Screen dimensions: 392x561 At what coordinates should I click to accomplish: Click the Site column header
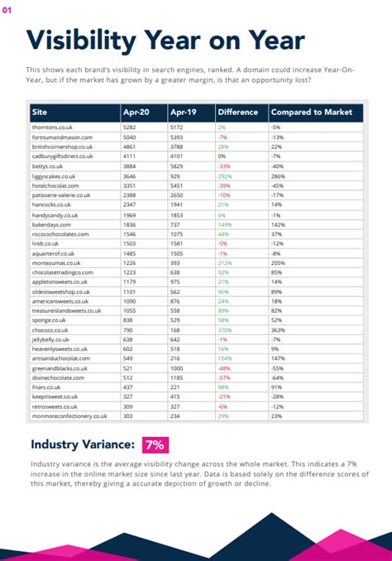[x=40, y=112]
